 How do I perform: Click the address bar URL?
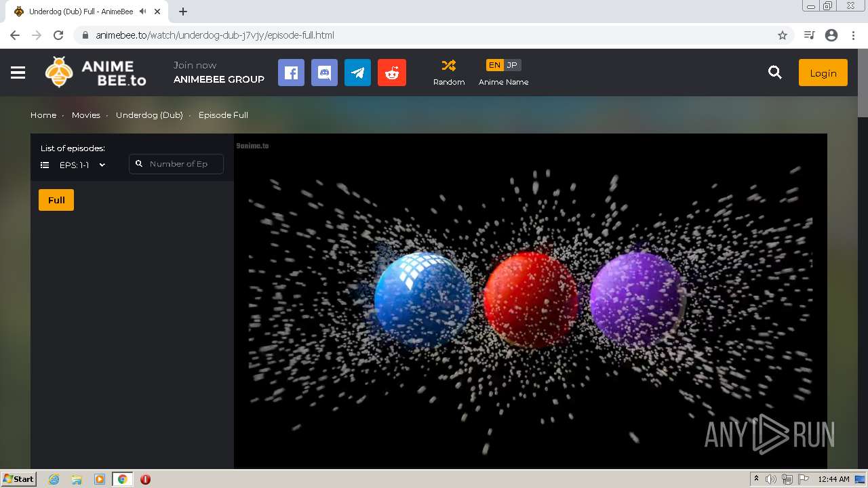click(215, 35)
